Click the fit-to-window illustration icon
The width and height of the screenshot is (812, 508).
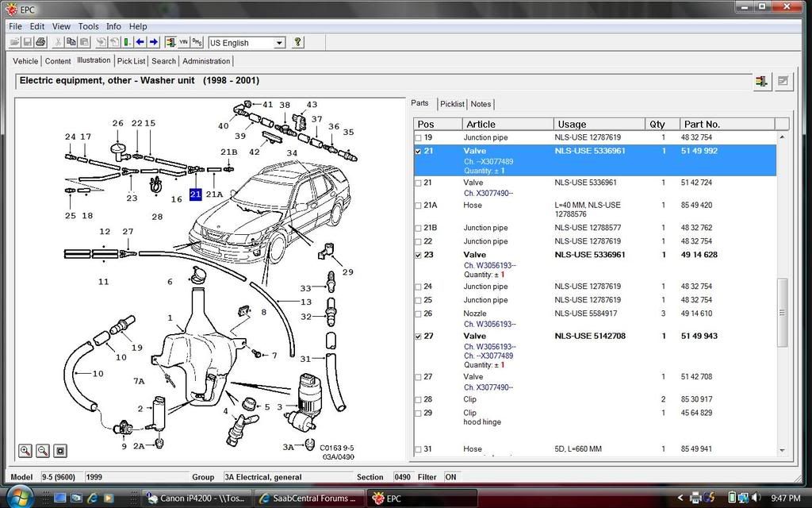click(x=60, y=451)
